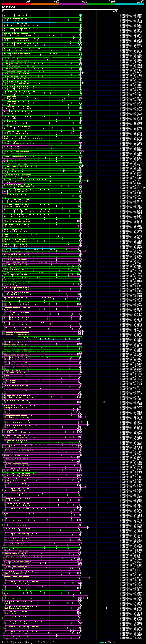Select hit label UniRef100_Q8LK15

pyautogui.click(x=131, y=191)
